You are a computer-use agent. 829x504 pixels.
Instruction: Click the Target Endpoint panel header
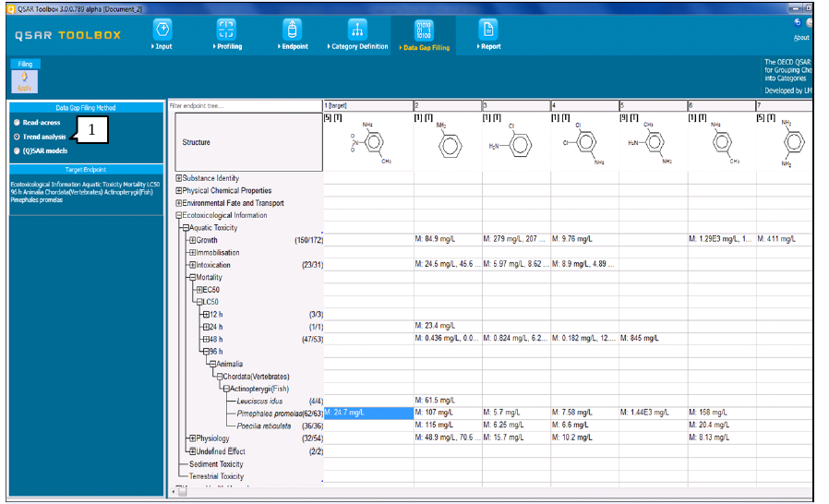tap(86, 170)
